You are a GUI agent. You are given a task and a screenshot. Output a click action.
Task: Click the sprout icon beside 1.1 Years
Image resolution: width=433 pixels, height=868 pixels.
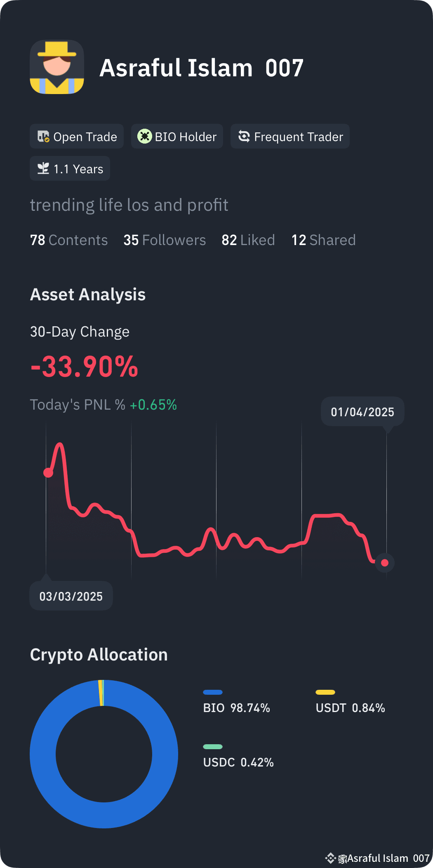43,168
